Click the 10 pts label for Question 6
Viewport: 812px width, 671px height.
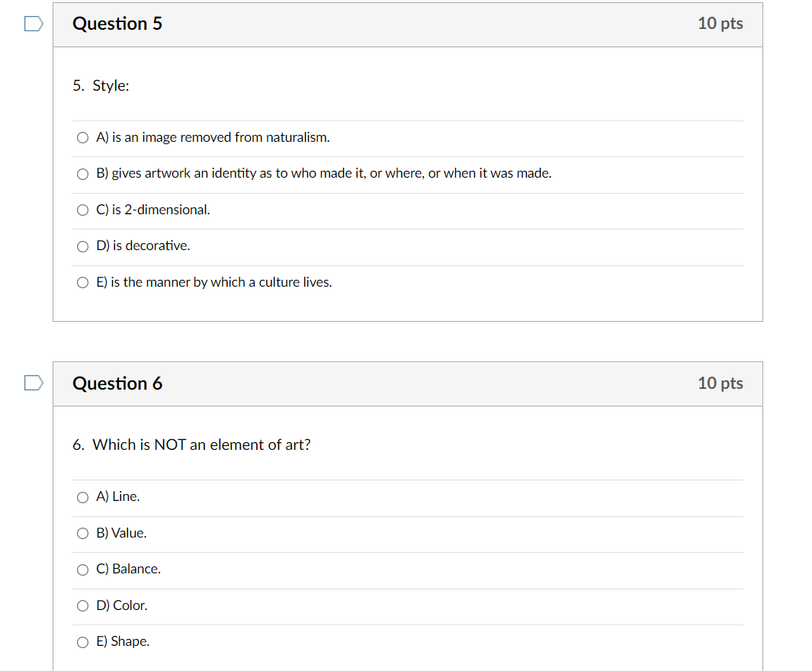720,384
